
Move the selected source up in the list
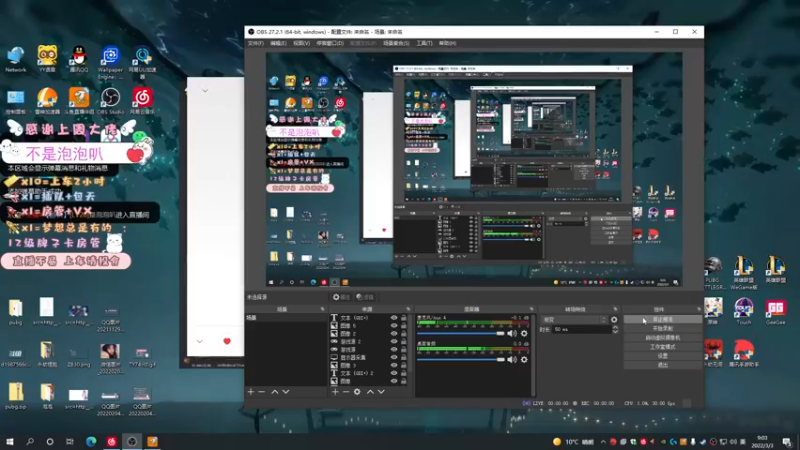(x=370, y=392)
